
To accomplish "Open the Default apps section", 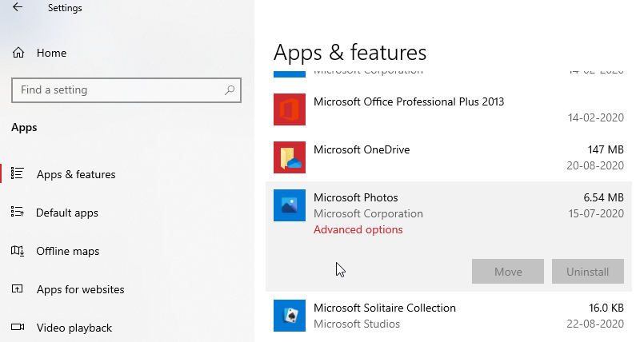I will pos(67,213).
